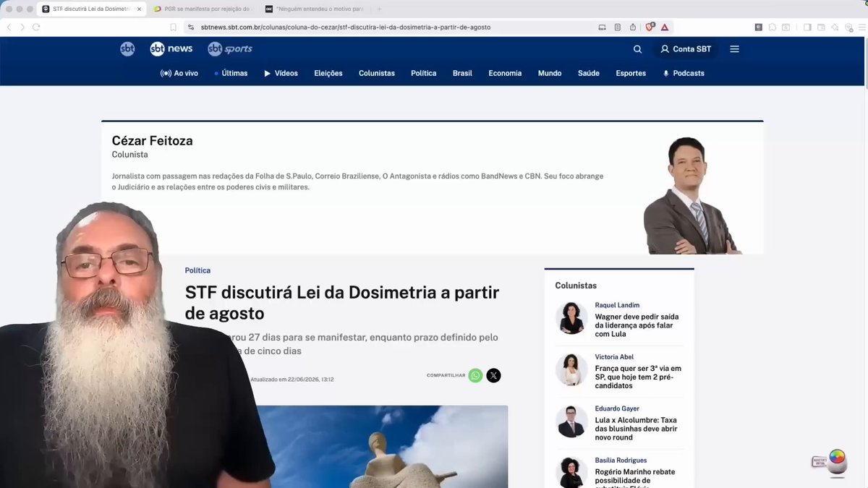
Task: Click the article statue image
Action: point(383,446)
